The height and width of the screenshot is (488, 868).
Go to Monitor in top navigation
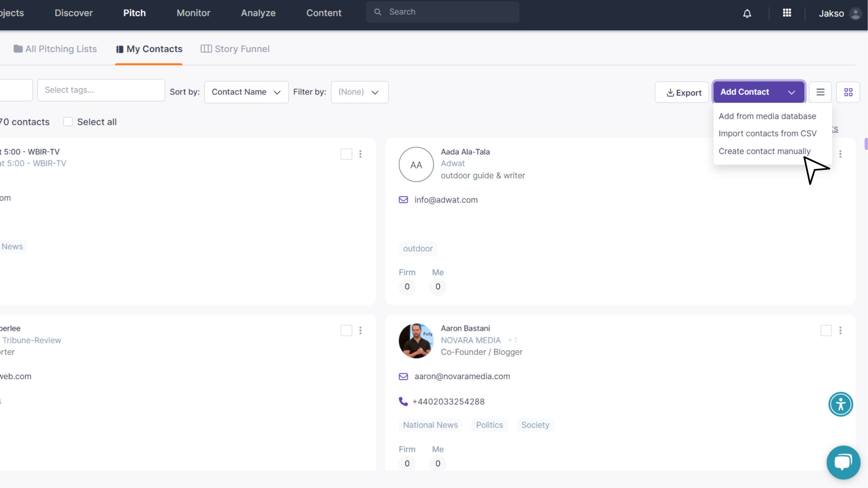pyautogui.click(x=193, y=13)
